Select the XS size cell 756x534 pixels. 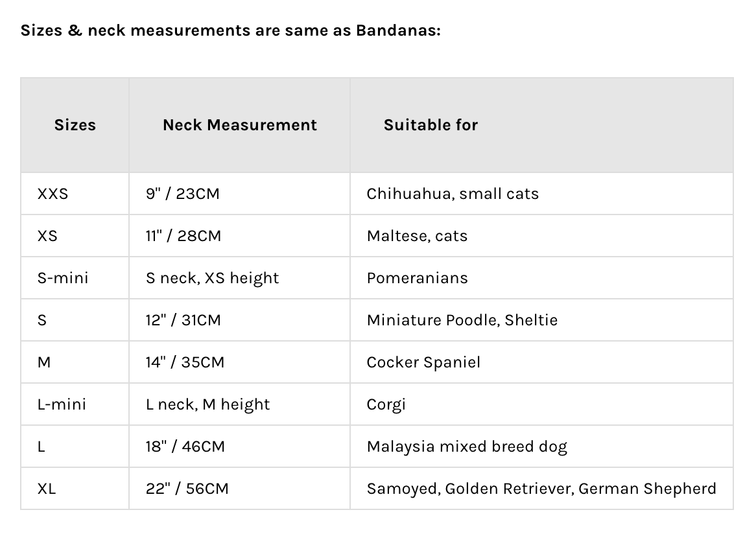click(x=47, y=236)
